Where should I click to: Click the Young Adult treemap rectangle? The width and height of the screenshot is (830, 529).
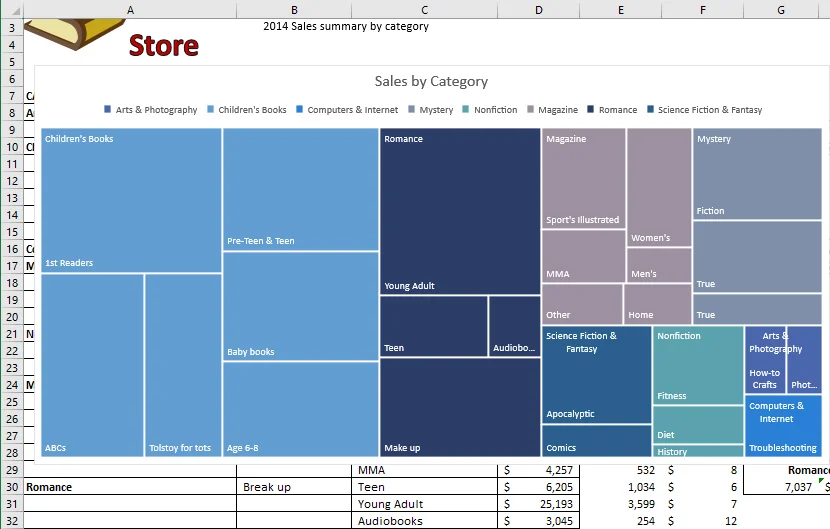click(x=460, y=211)
